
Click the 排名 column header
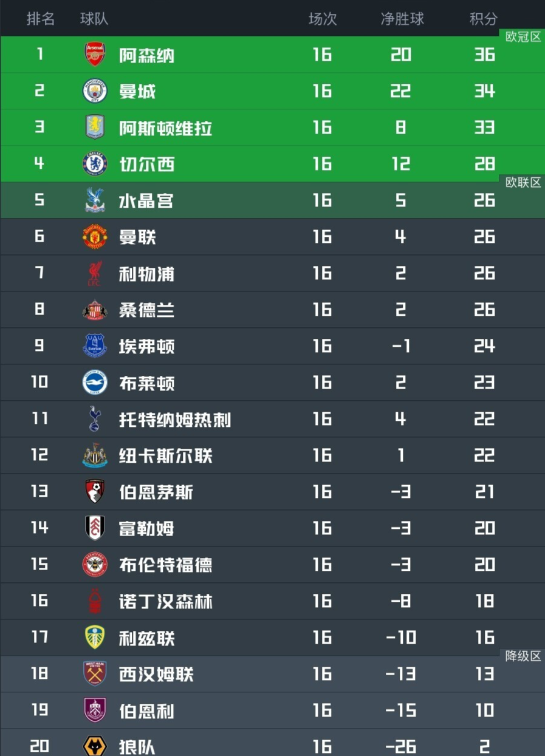pyautogui.click(x=41, y=19)
